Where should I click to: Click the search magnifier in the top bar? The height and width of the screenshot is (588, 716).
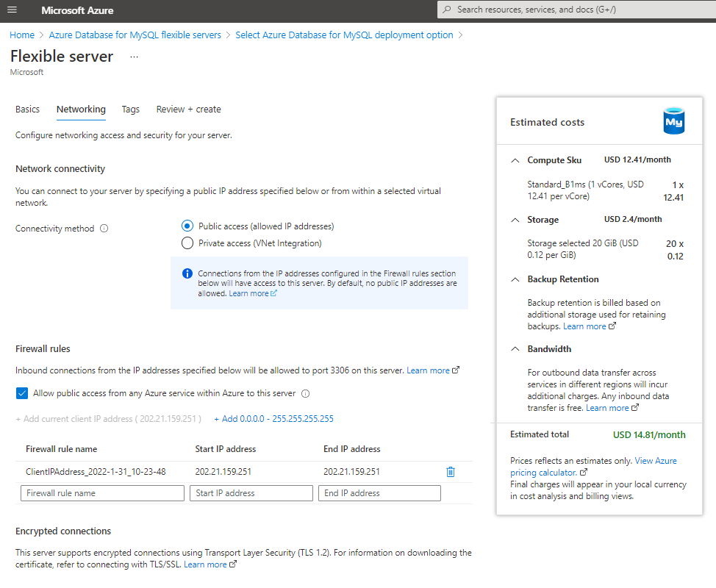445,10
